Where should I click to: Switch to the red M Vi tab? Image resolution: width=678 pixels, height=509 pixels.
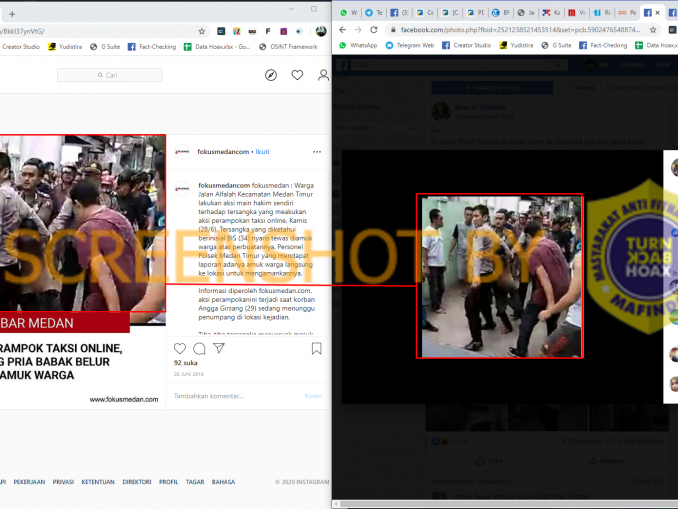click(x=576, y=13)
